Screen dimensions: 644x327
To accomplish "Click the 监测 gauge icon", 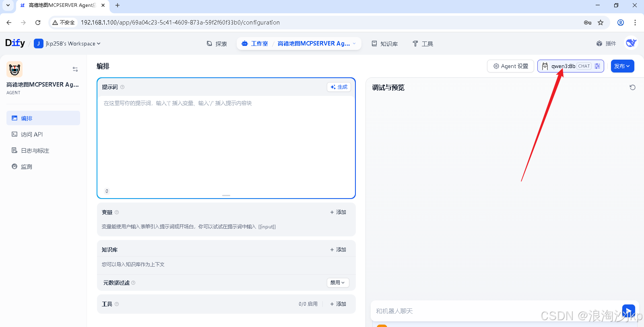I will pos(14,166).
